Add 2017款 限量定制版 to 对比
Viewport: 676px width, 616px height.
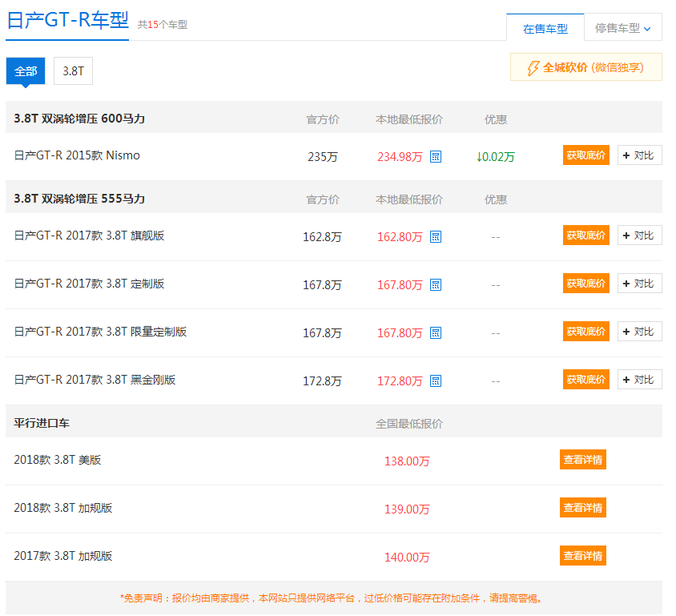pos(640,332)
